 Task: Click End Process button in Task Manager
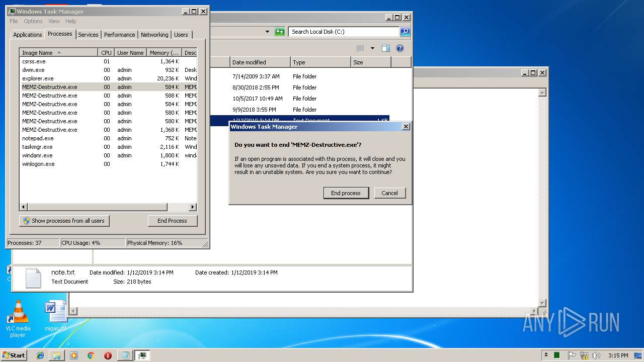pos(172,221)
